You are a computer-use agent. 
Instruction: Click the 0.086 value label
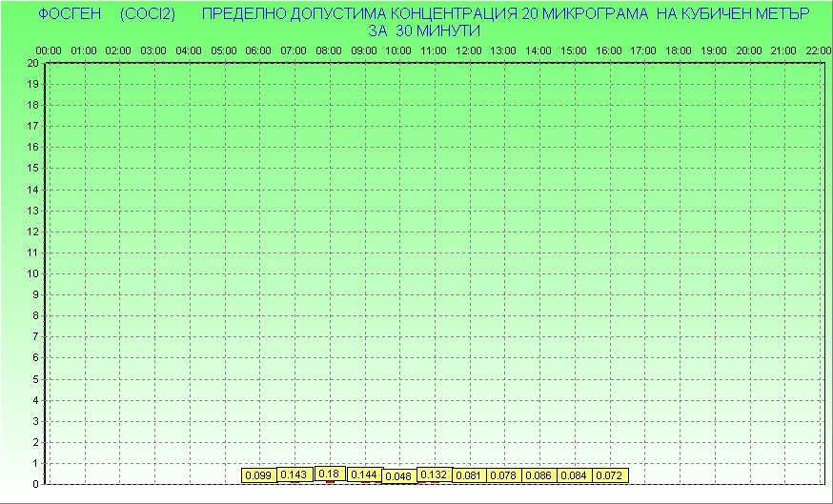[538, 475]
